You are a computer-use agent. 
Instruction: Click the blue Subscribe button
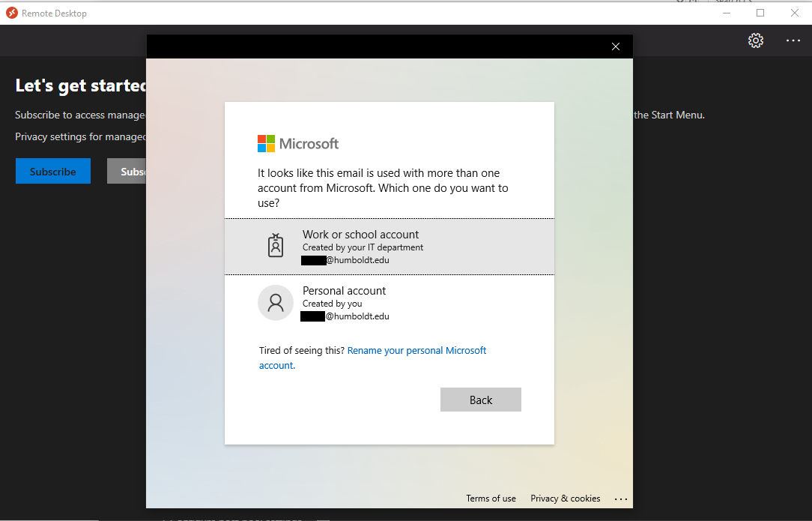(x=53, y=171)
